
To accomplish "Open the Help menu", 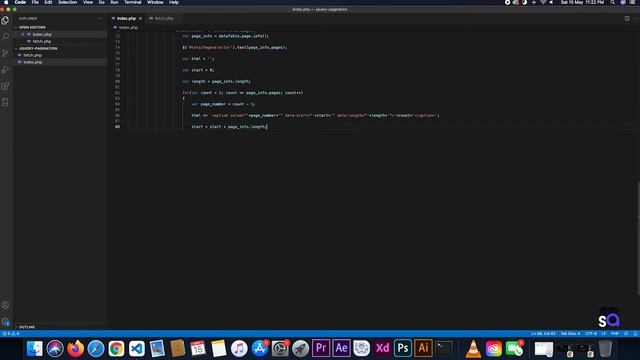I will [x=174, y=2].
